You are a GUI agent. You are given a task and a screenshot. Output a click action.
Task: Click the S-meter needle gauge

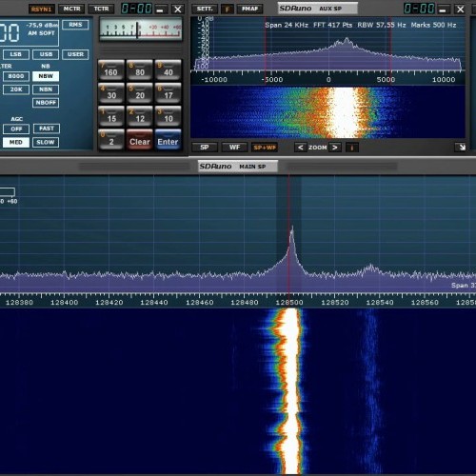[141, 30]
